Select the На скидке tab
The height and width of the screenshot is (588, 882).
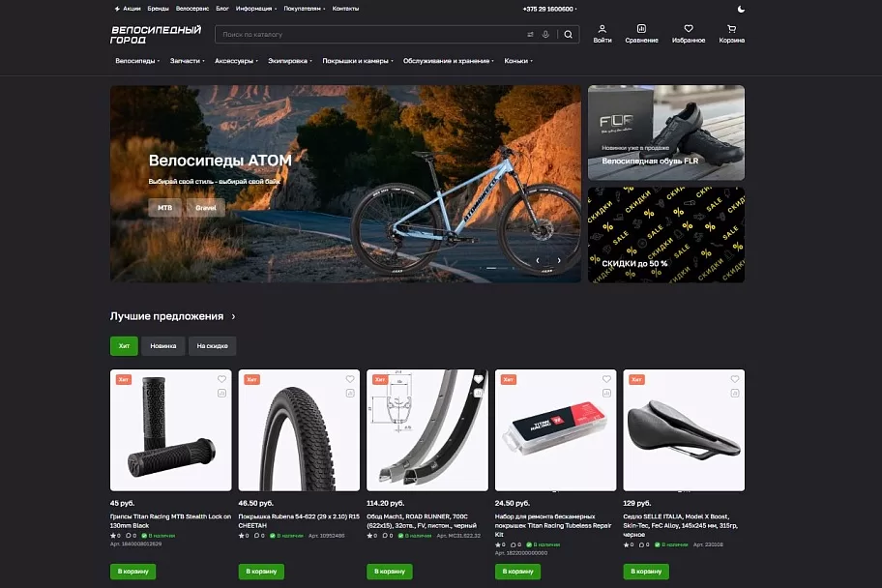pos(212,346)
